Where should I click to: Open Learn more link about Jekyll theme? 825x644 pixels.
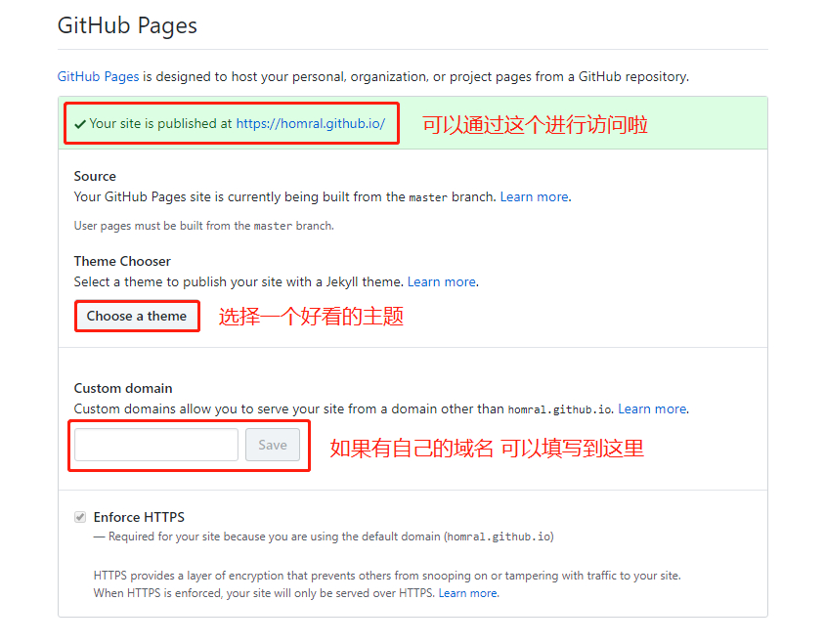click(442, 281)
